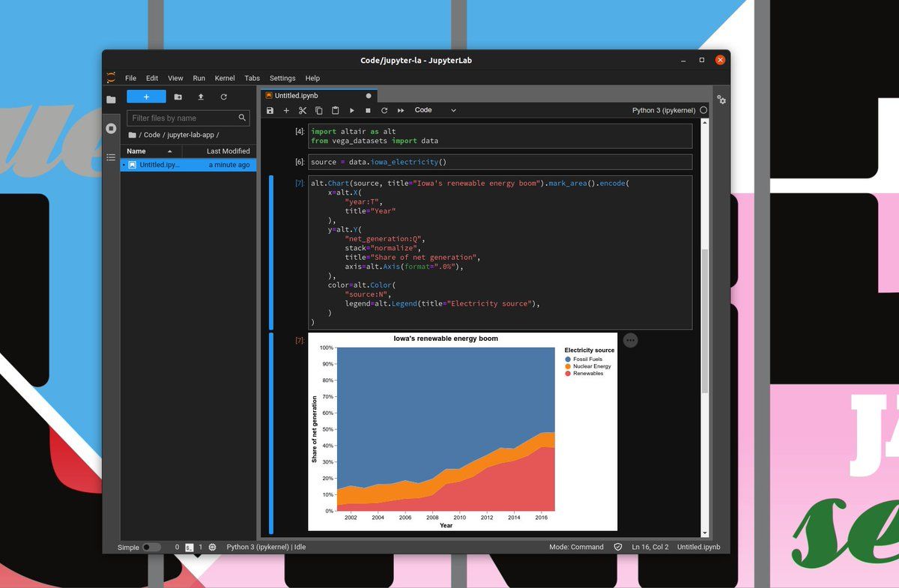
Task: Upload files using the upload arrow icon
Action: [201, 97]
